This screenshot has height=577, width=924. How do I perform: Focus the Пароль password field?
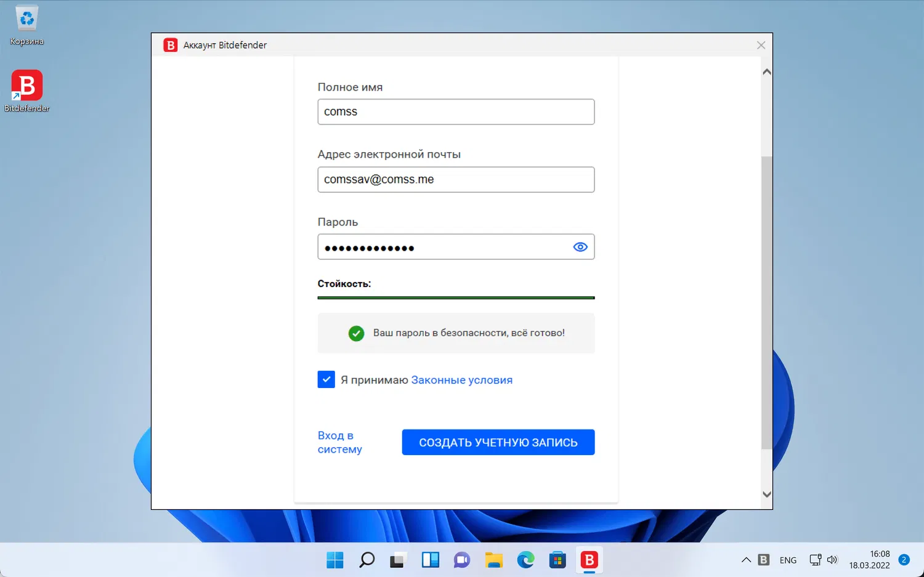point(456,247)
